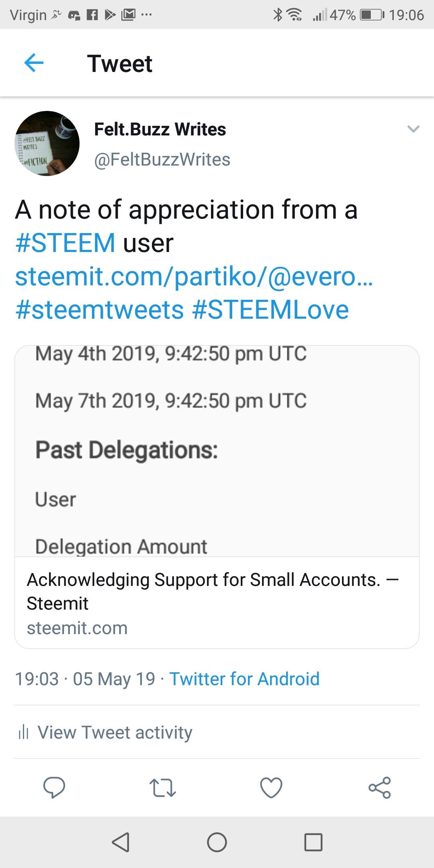
Task: Share the tweet via share icon
Action: [x=380, y=788]
